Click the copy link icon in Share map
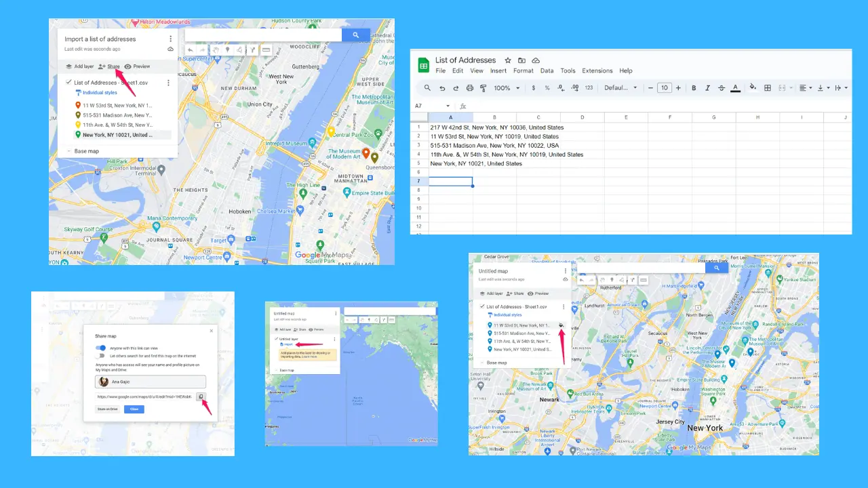 [201, 396]
